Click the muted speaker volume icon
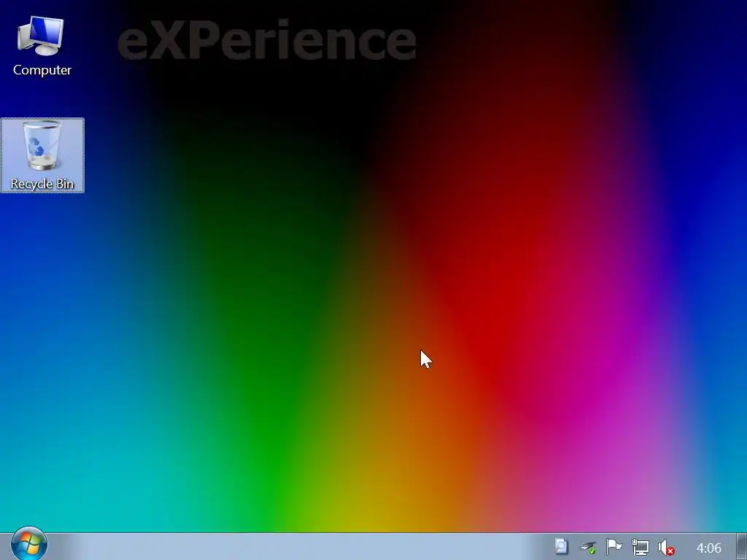 click(666, 547)
